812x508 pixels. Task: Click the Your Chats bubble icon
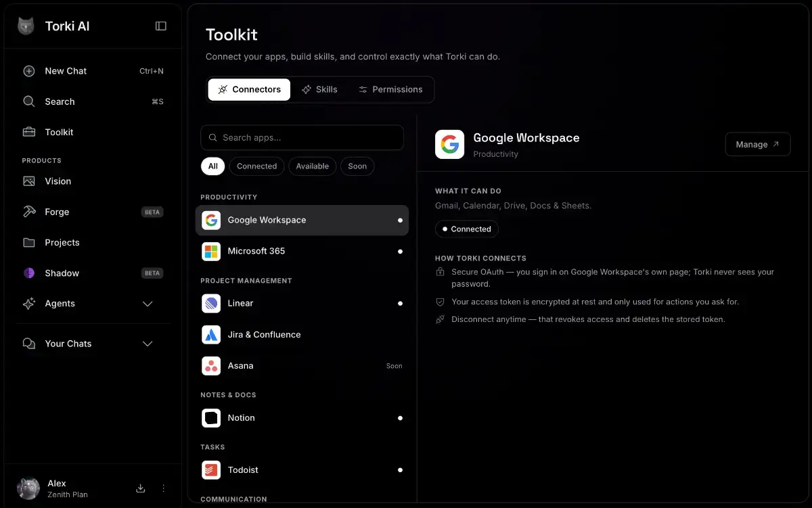click(x=29, y=344)
